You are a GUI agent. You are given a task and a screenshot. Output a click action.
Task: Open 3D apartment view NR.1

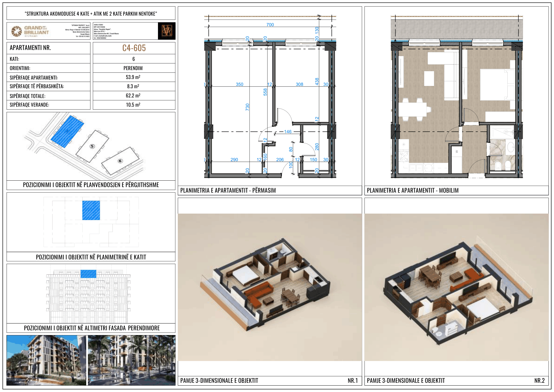pyautogui.click(x=270, y=287)
